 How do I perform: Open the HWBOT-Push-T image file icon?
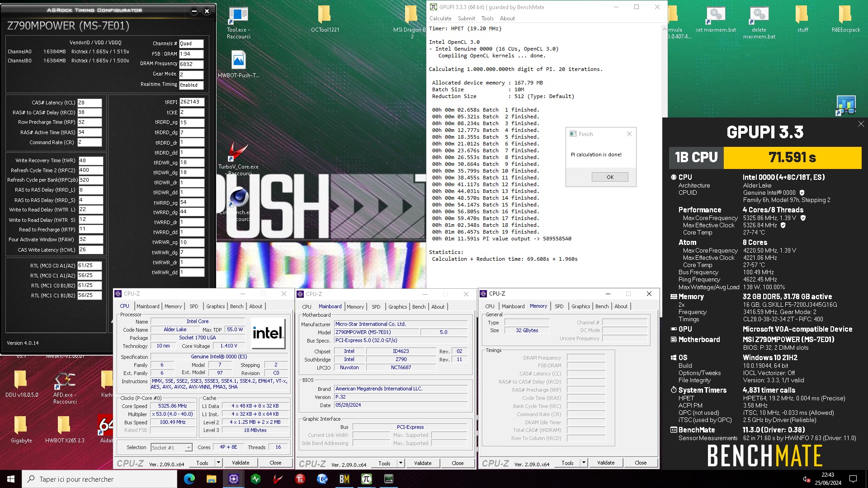(x=238, y=64)
